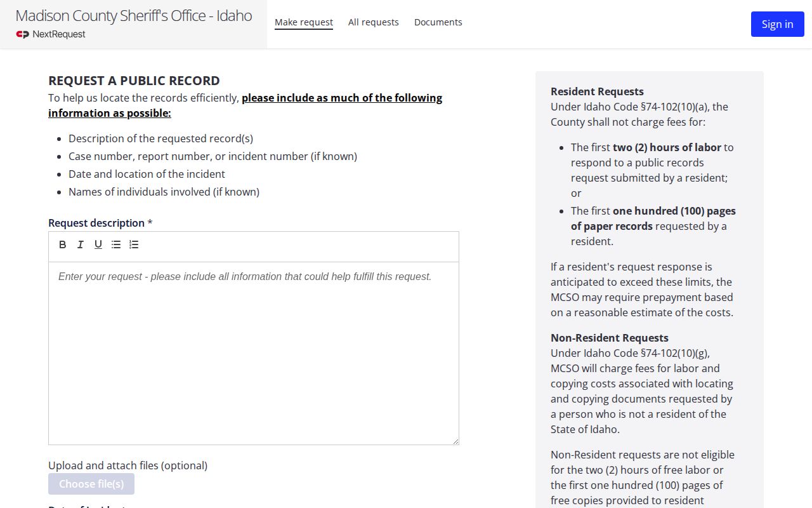Click the 'REQUEST A PUBLIC RECORD' heading
812x508 pixels.
point(134,81)
